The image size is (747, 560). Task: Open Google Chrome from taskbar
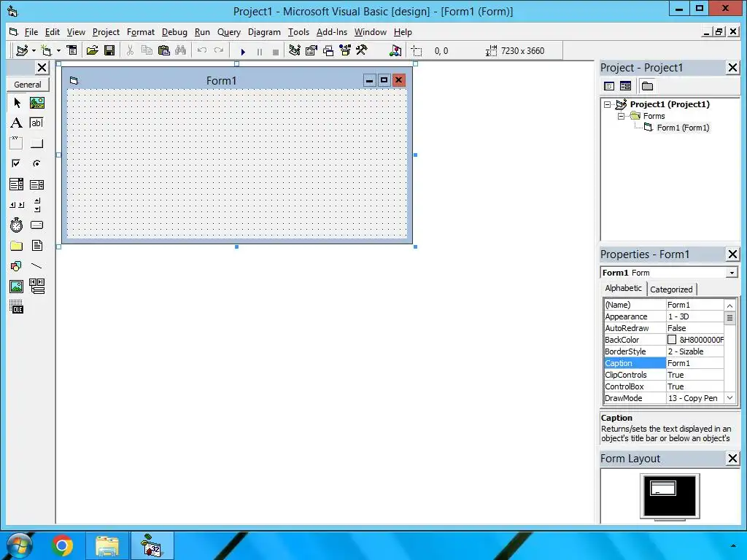click(62, 545)
